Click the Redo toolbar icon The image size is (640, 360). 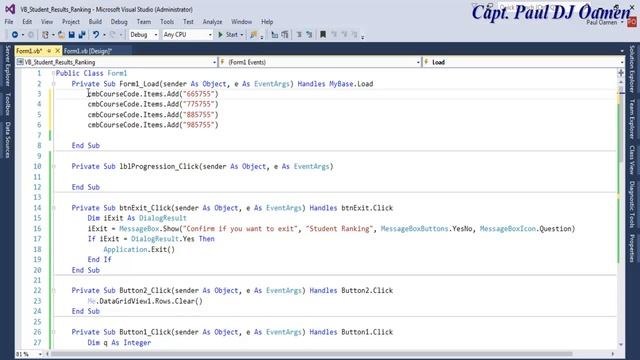(x=113, y=35)
